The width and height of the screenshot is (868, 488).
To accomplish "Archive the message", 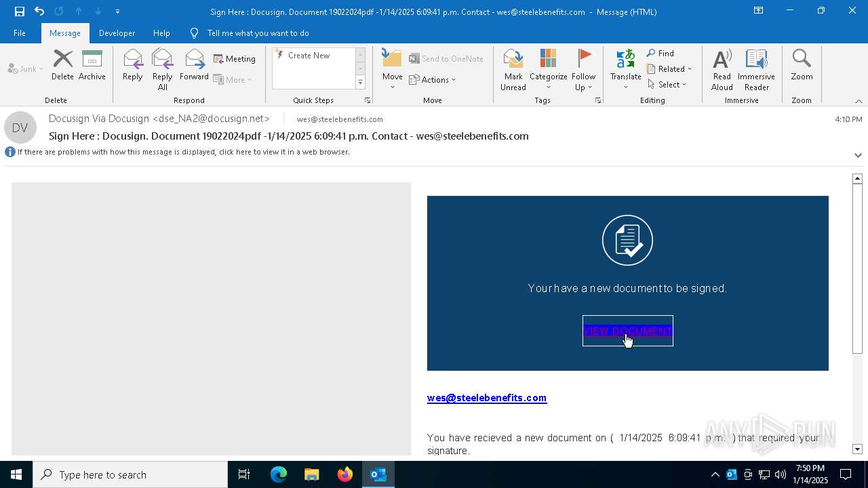I will pos(92,65).
